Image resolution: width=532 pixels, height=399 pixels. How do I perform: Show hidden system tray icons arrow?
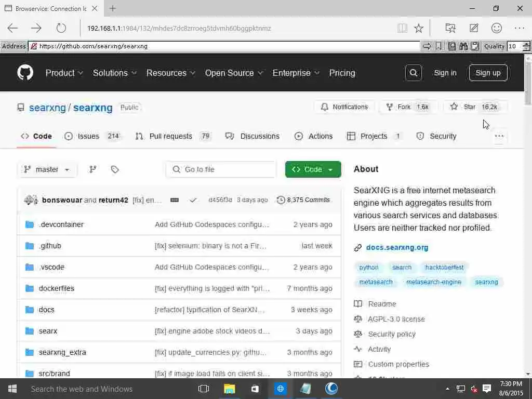pyautogui.click(x=447, y=389)
